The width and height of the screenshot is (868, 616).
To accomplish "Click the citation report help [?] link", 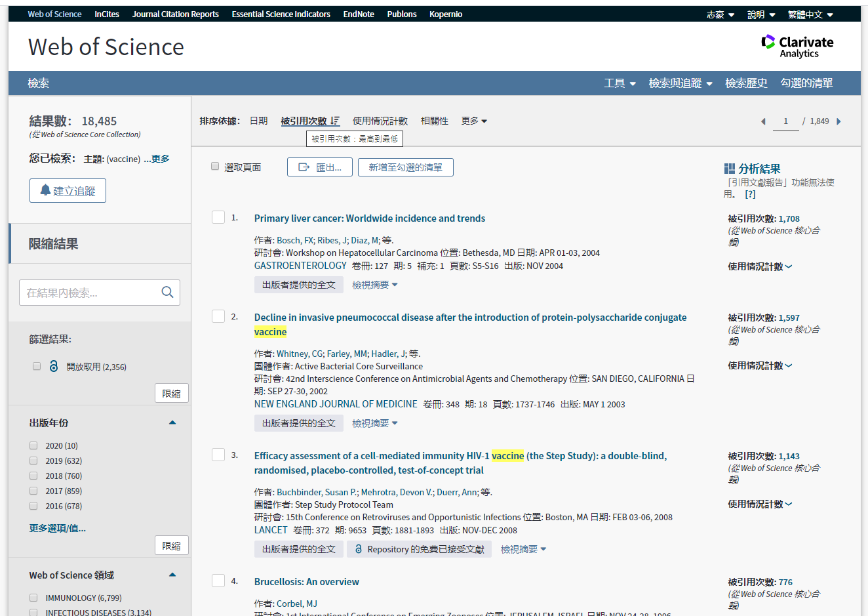I will [750, 194].
